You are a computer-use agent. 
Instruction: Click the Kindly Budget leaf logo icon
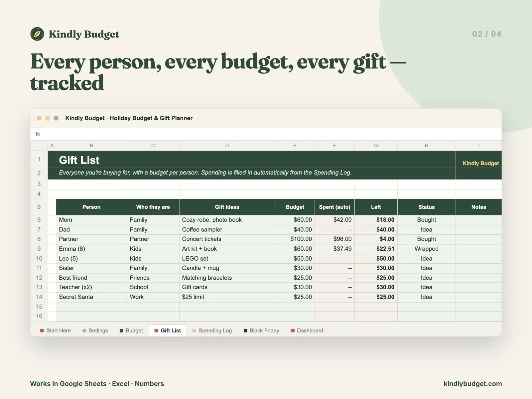[x=37, y=34]
